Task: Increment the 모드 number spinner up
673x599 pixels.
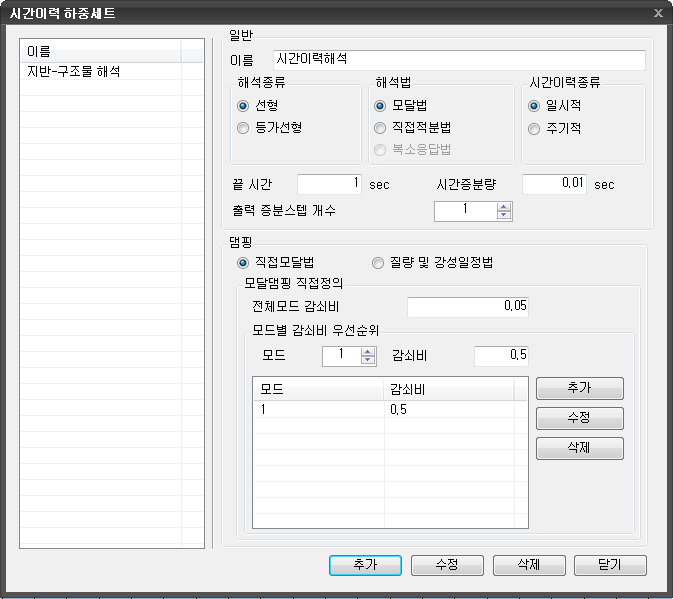Action: pos(368,351)
